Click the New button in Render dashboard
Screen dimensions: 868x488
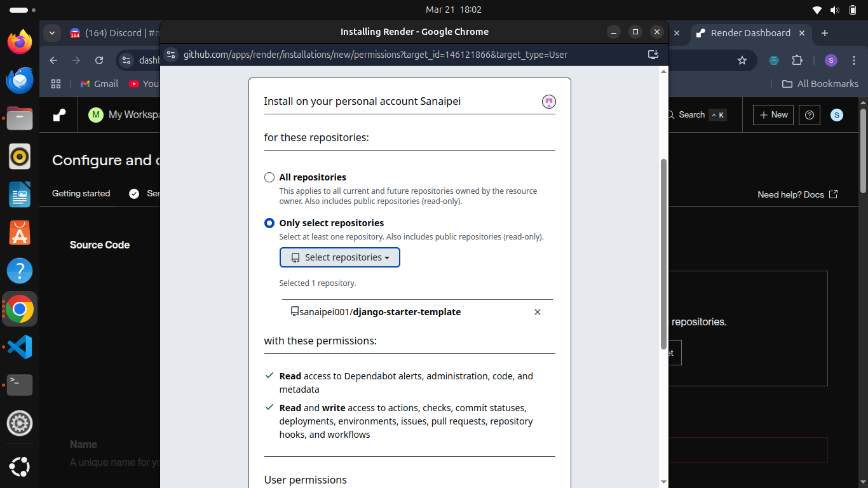click(x=773, y=115)
